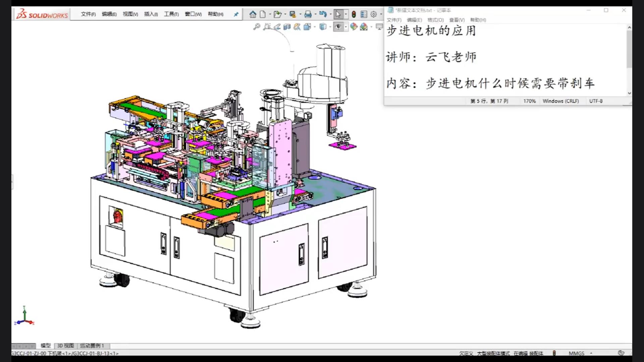Go to the SolidWorks Home (welcome) icon
The width and height of the screenshot is (644, 362).
(253, 14)
